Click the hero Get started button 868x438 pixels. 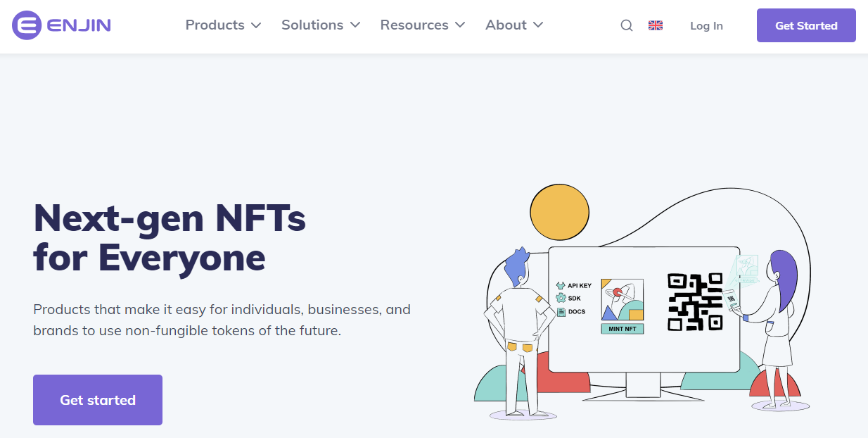tap(98, 400)
